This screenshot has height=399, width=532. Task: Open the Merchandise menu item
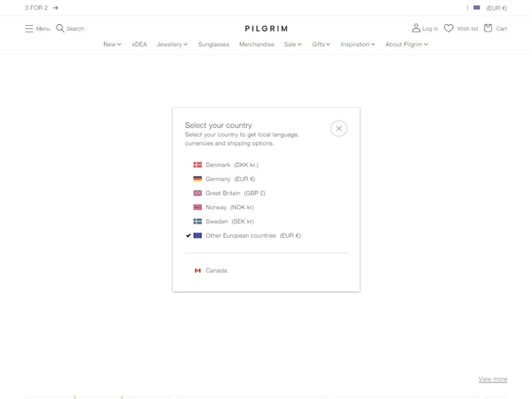tap(257, 44)
